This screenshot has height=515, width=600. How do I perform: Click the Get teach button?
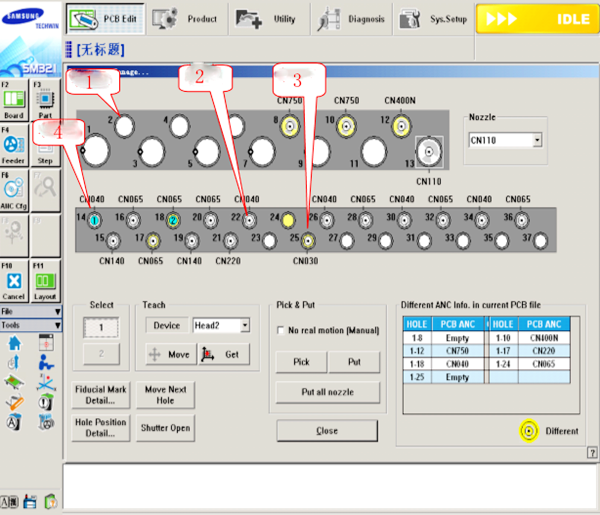coord(225,354)
